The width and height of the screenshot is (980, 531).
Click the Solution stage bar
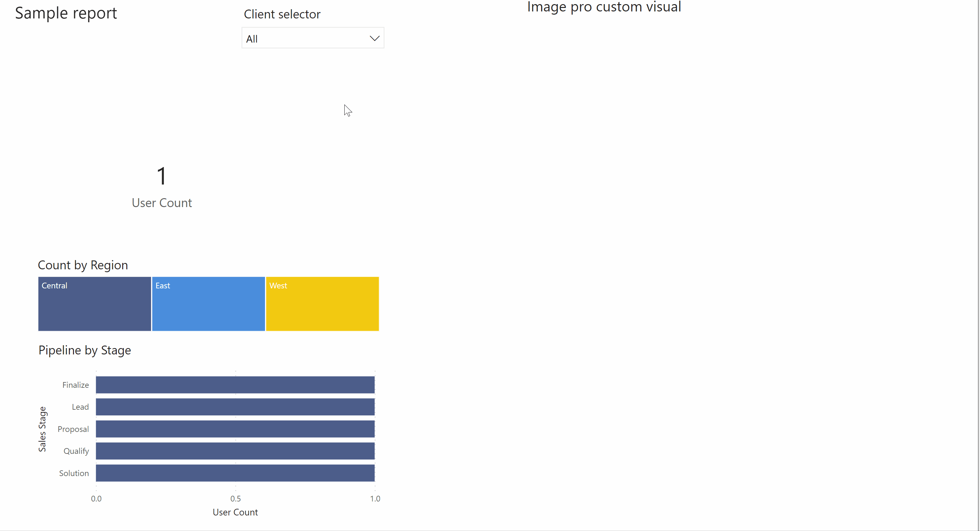pos(235,473)
